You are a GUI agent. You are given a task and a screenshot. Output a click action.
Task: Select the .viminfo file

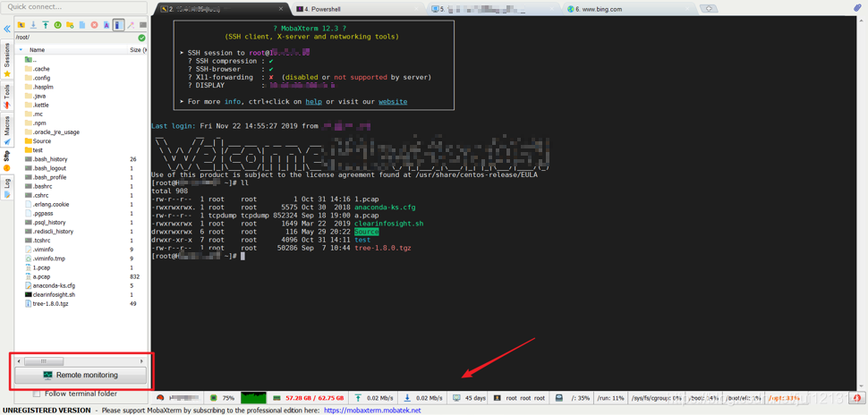pos(38,250)
